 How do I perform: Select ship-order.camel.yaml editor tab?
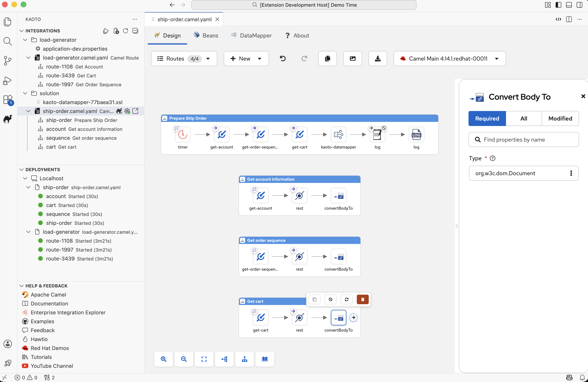click(x=184, y=19)
